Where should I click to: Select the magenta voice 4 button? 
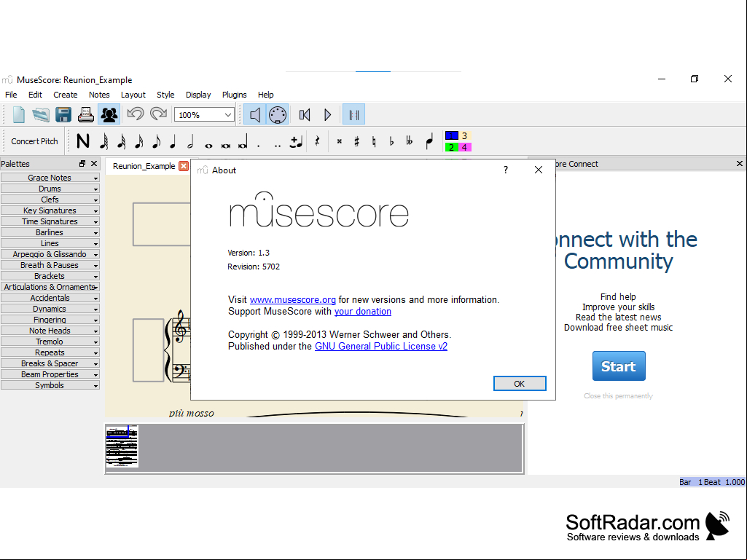coord(464,147)
